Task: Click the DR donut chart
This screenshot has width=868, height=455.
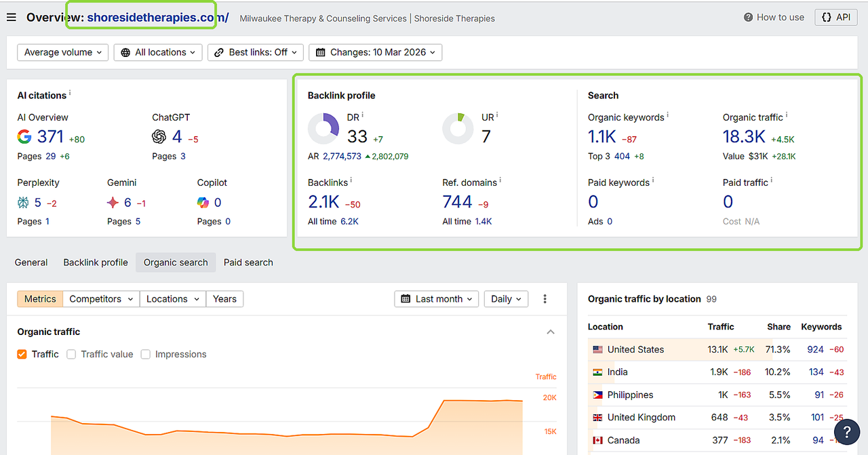Action: [323, 129]
